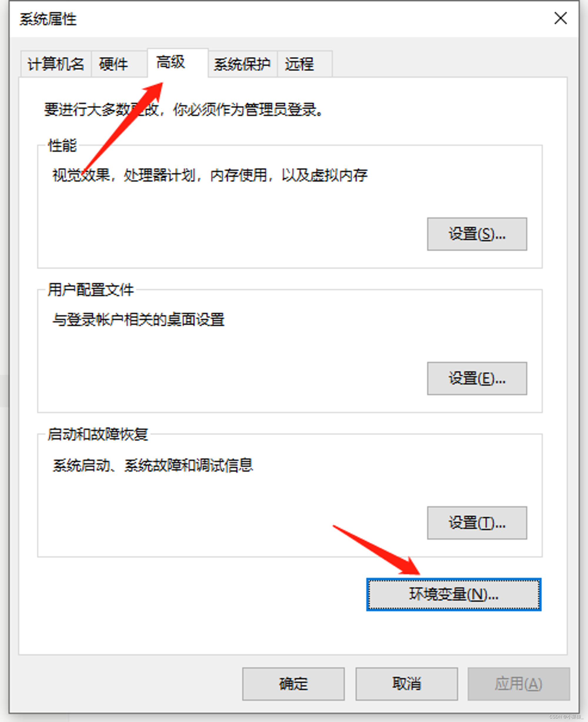Open 环境变量(N) dialog
588x722 pixels.
coord(454,595)
